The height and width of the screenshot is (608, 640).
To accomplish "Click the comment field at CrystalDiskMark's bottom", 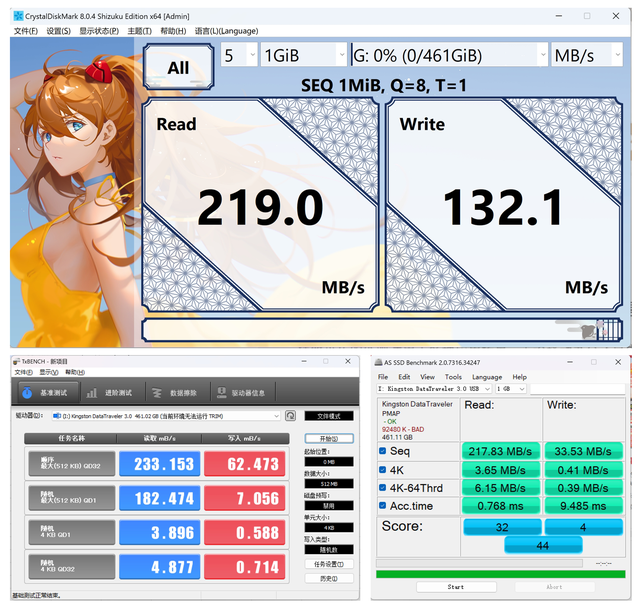I will 382,330.
